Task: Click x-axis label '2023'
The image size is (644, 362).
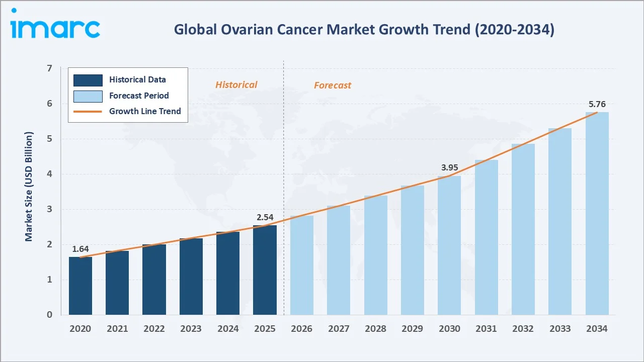Action: [x=191, y=329]
